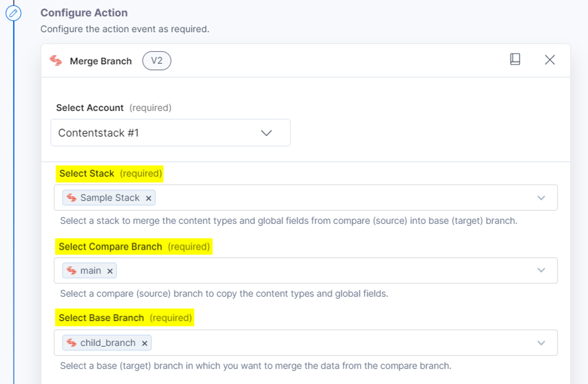The height and width of the screenshot is (384, 588).
Task: Click the Select Account label
Action: 90,108
